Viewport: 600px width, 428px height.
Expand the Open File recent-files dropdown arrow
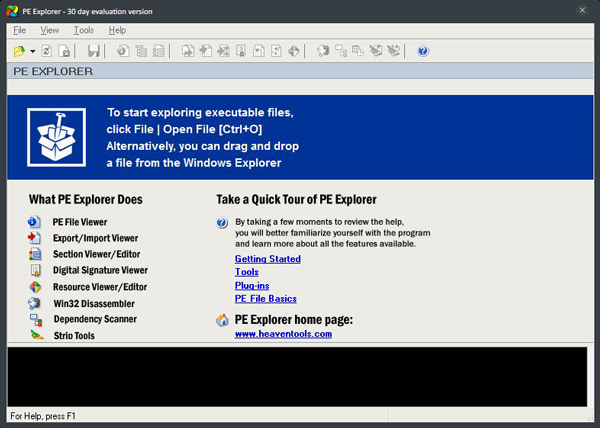(x=33, y=51)
